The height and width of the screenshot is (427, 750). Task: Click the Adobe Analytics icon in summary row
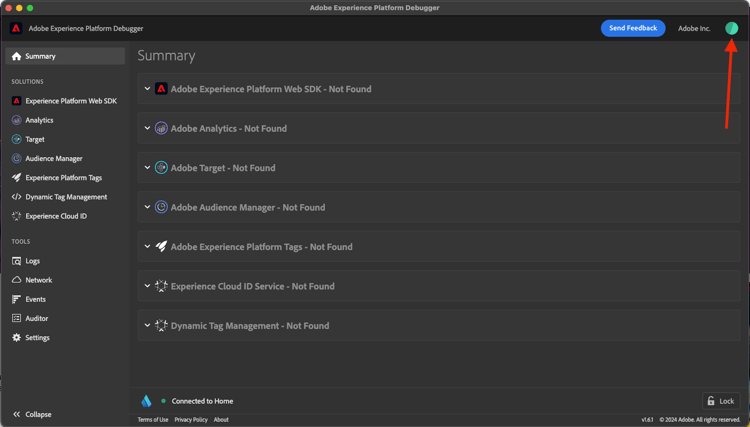pos(161,128)
